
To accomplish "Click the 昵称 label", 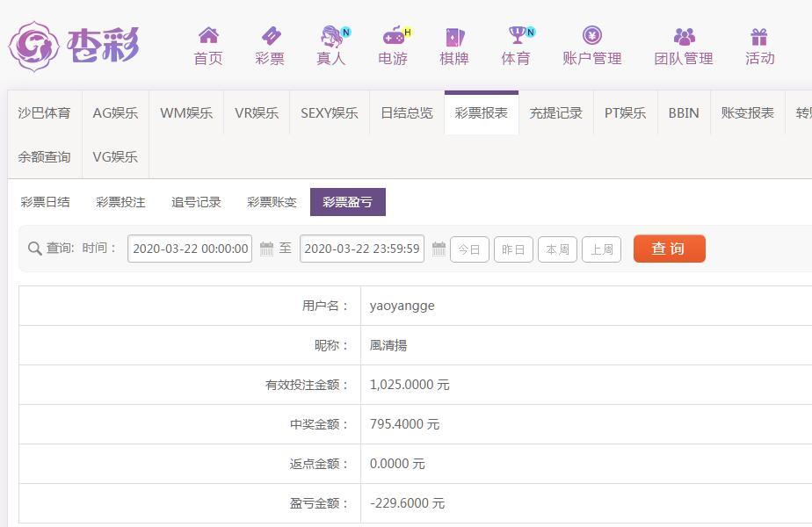I will pyautogui.click(x=332, y=345).
